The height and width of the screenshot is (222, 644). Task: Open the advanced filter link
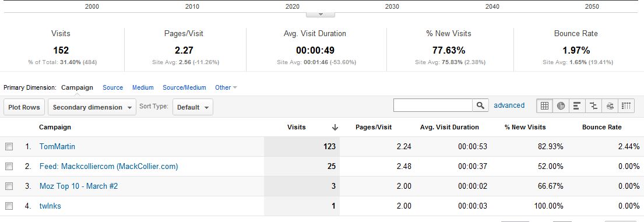tap(509, 105)
